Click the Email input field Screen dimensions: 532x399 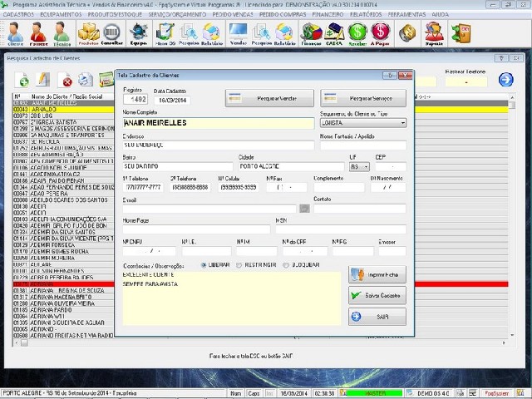(209, 209)
